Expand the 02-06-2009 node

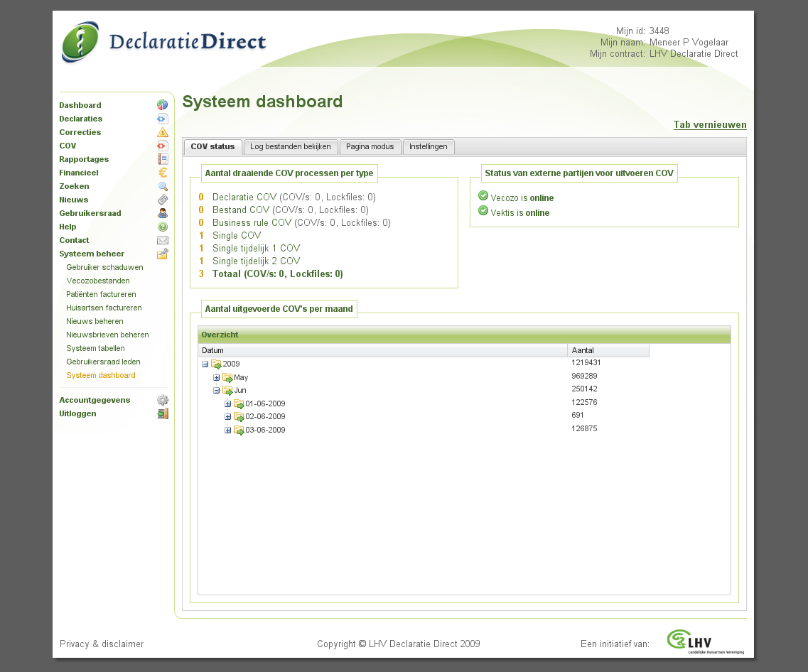click(x=228, y=416)
